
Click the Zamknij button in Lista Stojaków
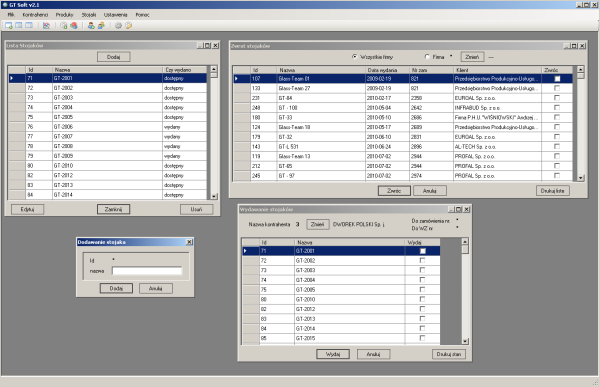(113, 209)
